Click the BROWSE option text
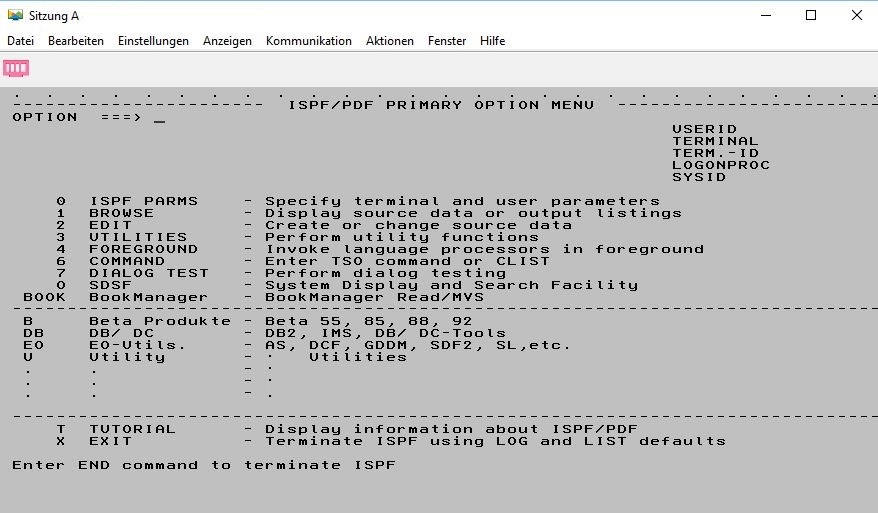 coord(122,213)
